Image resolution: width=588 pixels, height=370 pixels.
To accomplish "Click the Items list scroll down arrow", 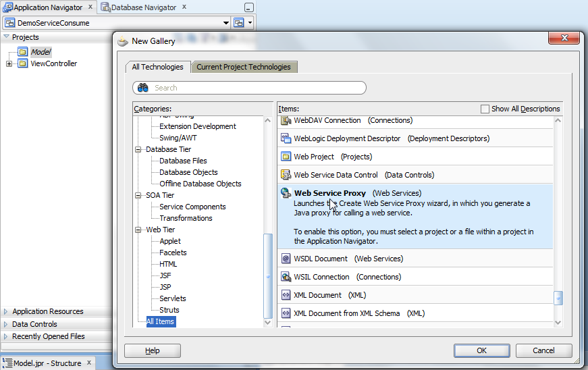I will [x=558, y=322].
